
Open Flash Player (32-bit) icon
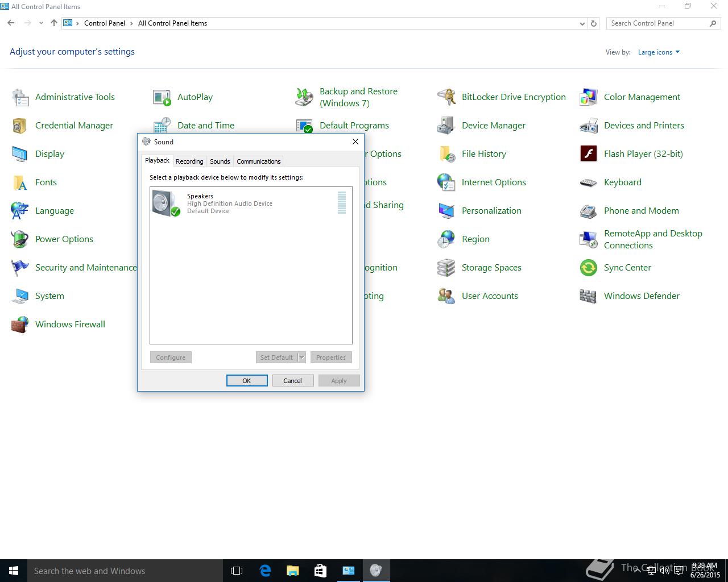tap(589, 154)
